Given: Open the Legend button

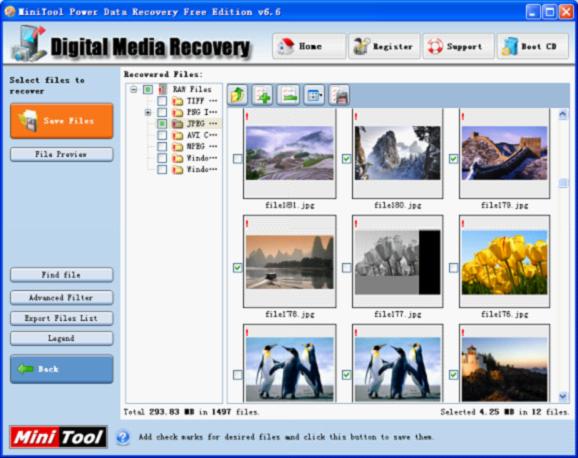Looking at the screenshot, I should click(62, 339).
